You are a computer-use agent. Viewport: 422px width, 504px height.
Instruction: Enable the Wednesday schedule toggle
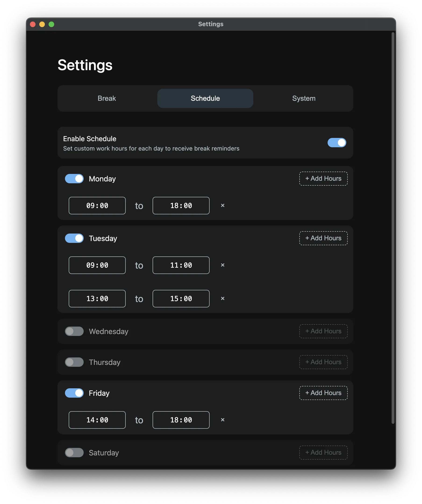point(74,331)
